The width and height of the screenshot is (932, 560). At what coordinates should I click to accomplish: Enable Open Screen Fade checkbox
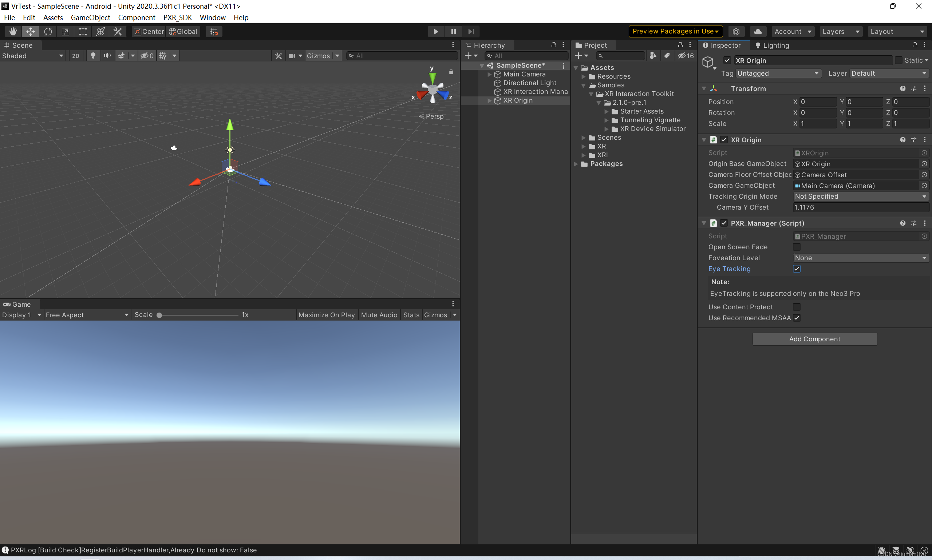click(x=796, y=247)
